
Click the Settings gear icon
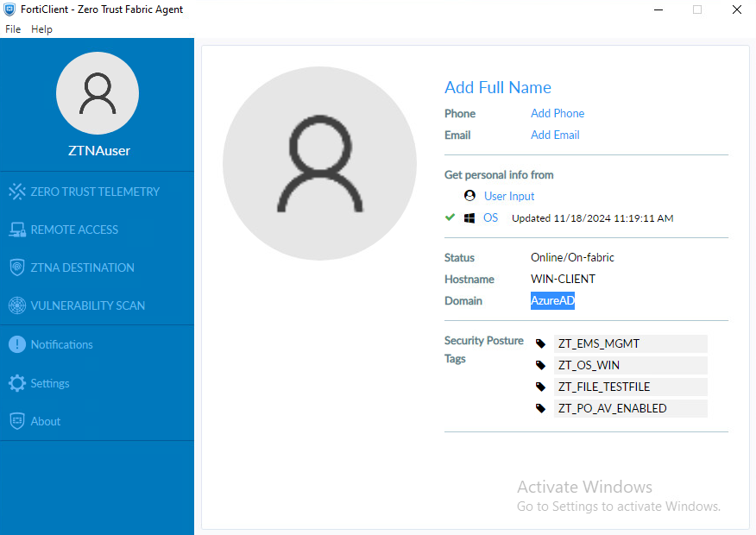tap(17, 383)
